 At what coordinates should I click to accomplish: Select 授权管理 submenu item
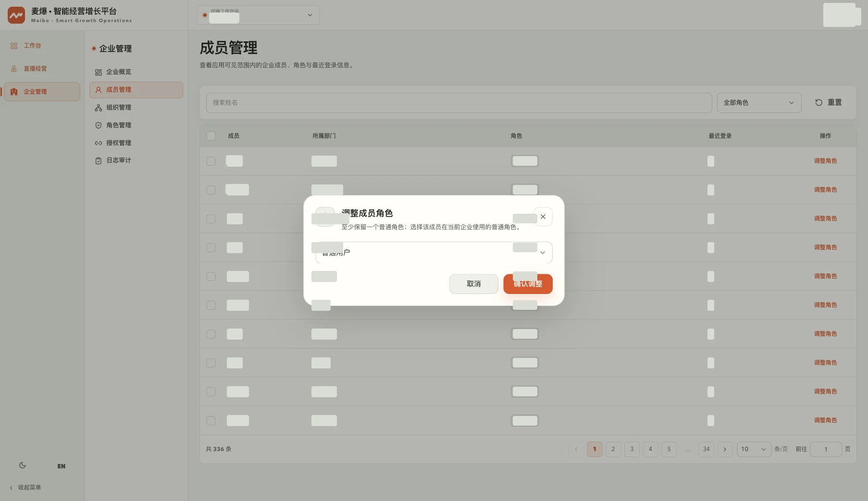[x=136, y=143]
